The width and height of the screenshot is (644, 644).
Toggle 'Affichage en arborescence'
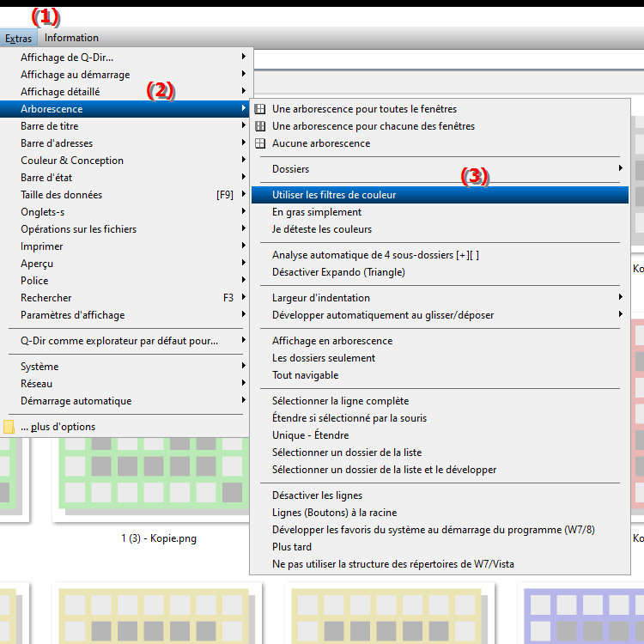point(440,341)
